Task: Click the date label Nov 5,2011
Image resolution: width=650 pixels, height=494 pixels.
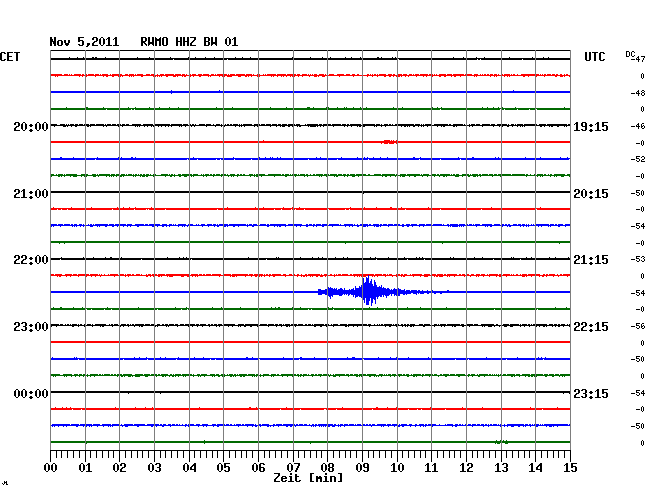Action: 84,42
